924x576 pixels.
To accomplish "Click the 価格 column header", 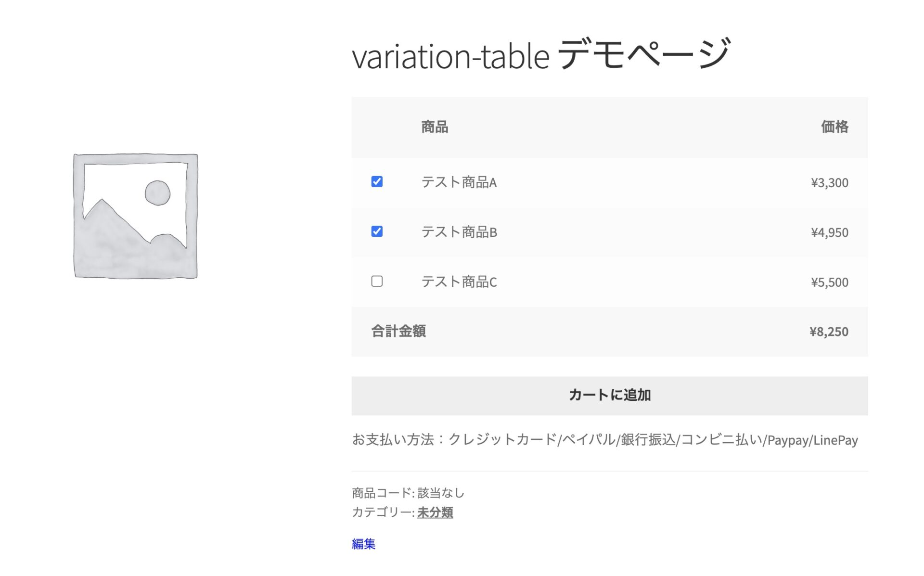I will [x=834, y=128].
